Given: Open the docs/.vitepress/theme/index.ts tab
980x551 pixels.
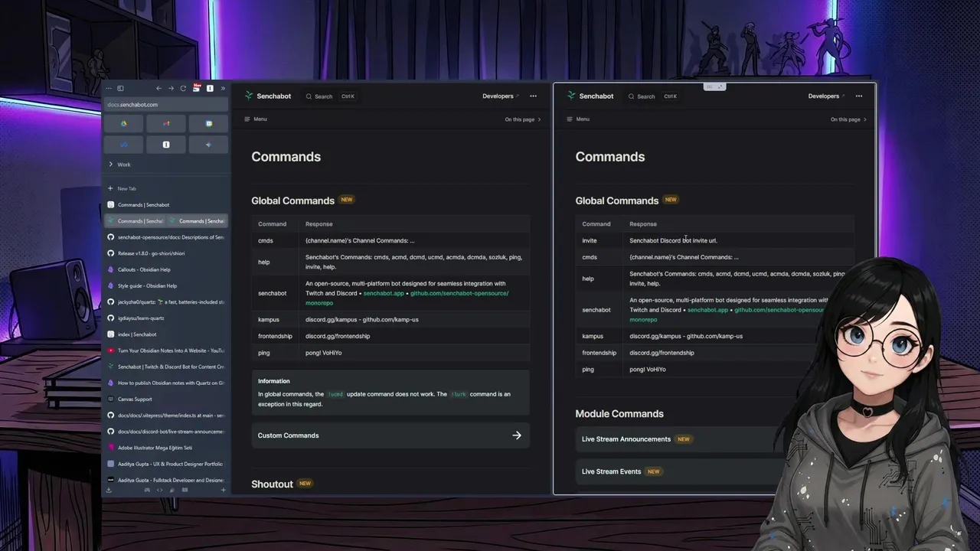Looking at the screenshot, I should (166, 415).
